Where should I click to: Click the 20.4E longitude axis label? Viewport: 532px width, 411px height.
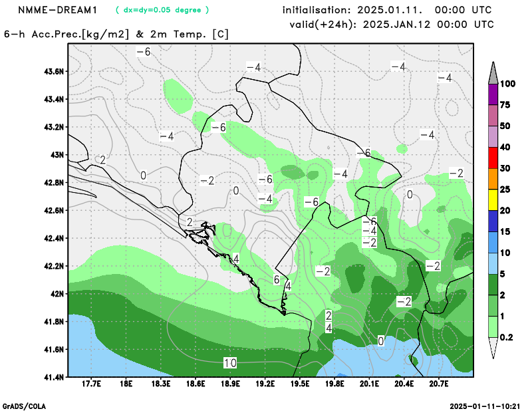404,384
